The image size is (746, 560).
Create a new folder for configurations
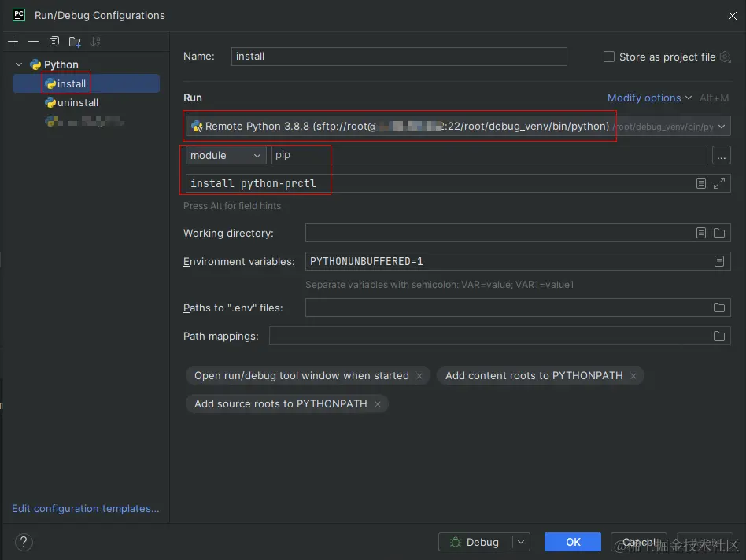coord(75,42)
